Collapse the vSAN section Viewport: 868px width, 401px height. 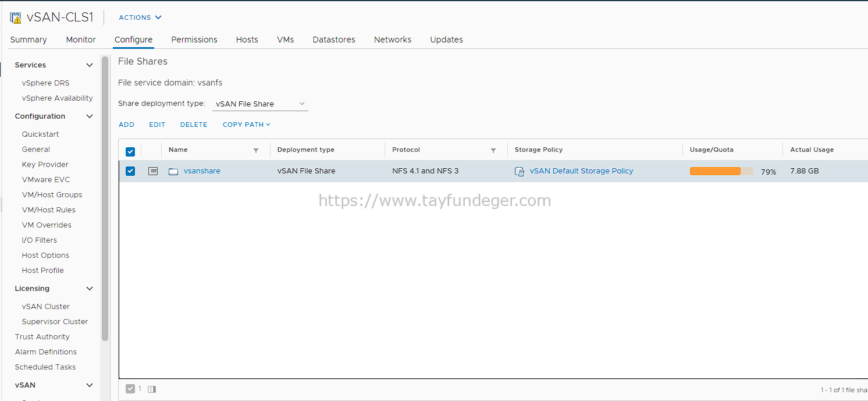pos(90,385)
